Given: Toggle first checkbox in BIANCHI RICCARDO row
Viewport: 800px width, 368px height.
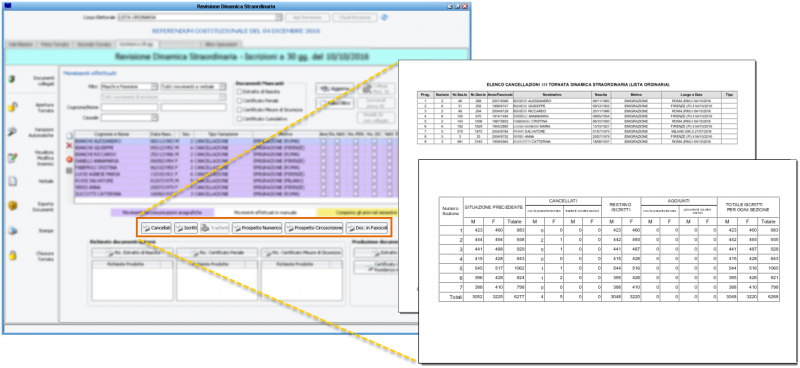Looking at the screenshot, I should (x=323, y=154).
